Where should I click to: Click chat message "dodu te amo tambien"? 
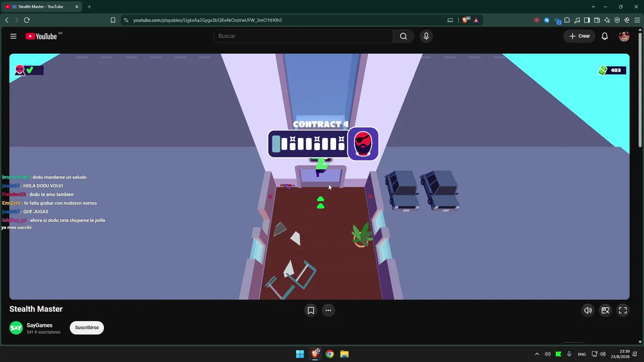tap(51, 195)
